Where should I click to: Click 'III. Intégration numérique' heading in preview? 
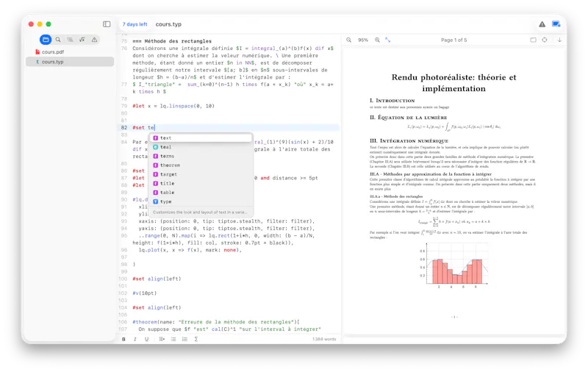(409, 140)
